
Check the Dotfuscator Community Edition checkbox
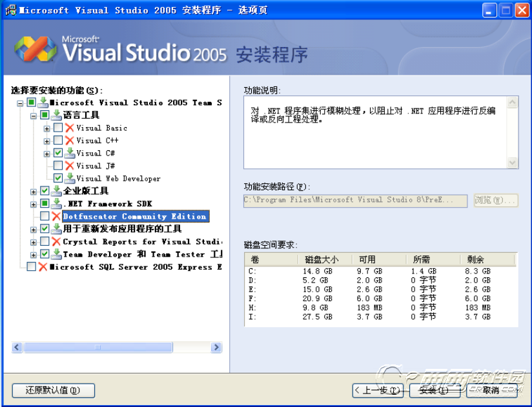(45, 217)
